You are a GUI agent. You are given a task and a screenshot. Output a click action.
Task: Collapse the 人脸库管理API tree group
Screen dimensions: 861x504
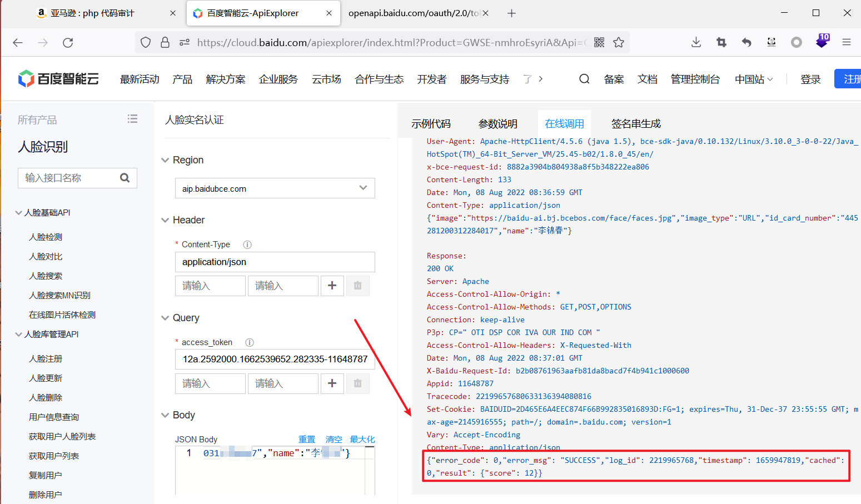click(x=18, y=335)
